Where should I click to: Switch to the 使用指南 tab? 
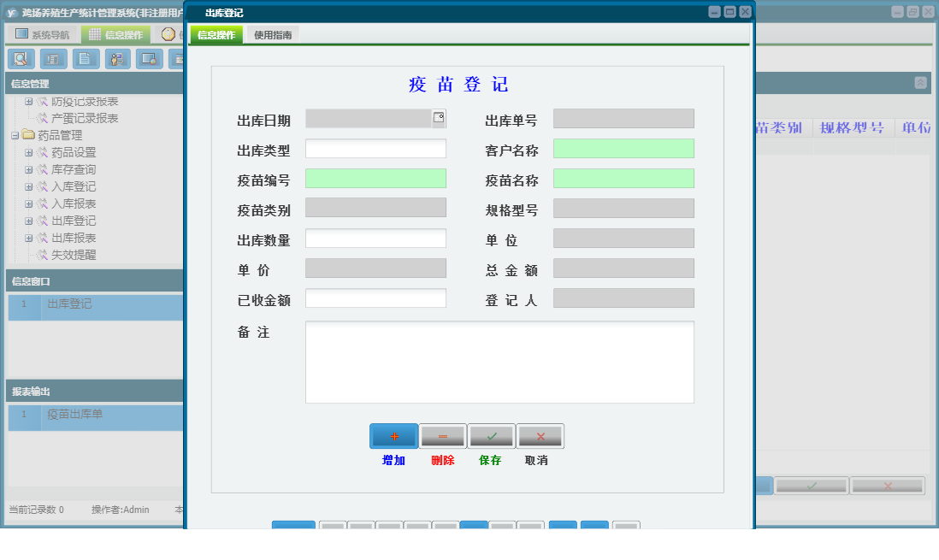tap(271, 36)
